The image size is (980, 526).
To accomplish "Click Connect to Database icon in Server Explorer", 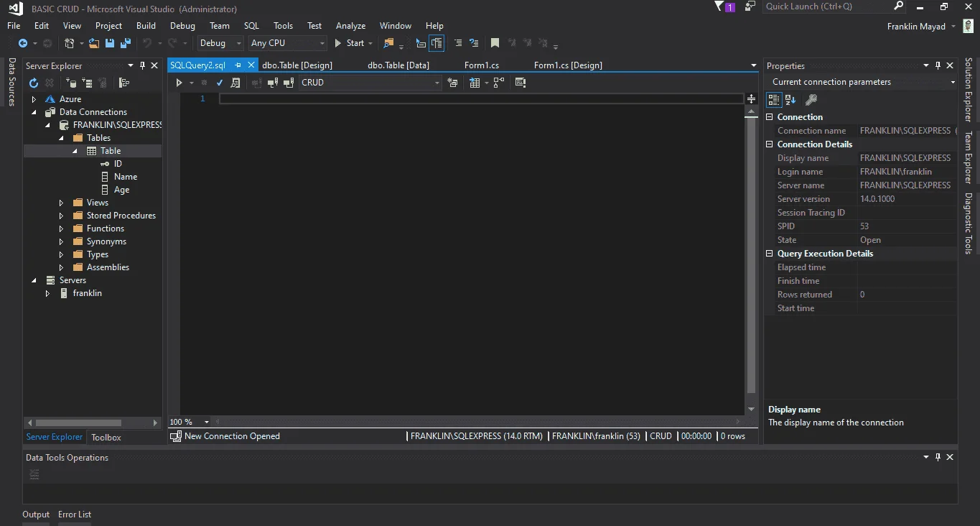I will tap(72, 83).
